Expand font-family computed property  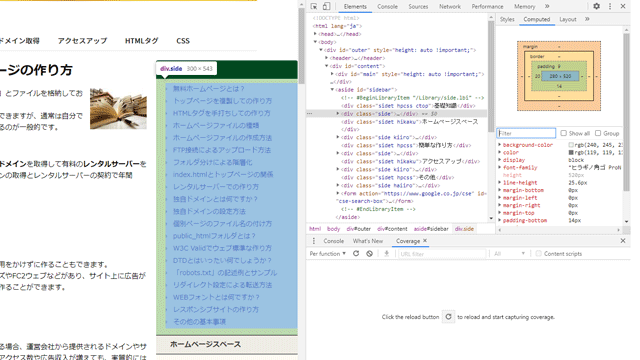pos(499,167)
